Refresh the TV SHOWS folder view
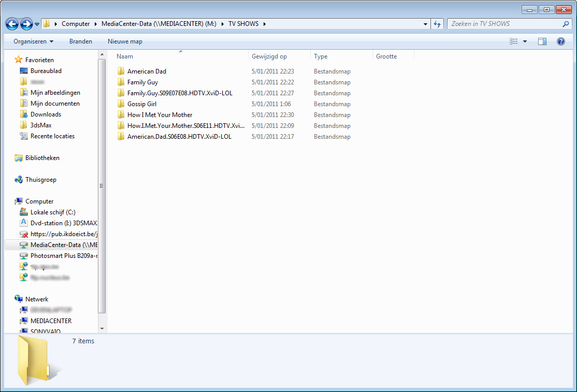 (x=437, y=24)
